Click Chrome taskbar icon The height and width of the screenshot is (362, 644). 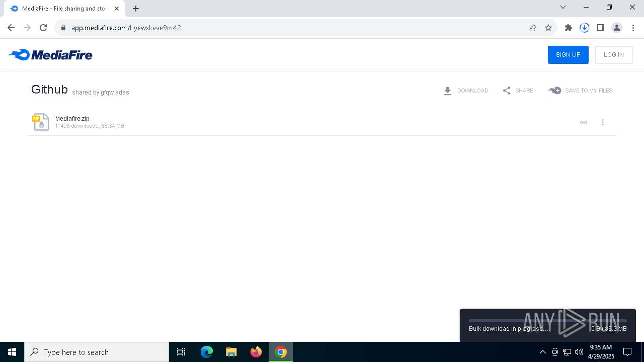click(281, 352)
